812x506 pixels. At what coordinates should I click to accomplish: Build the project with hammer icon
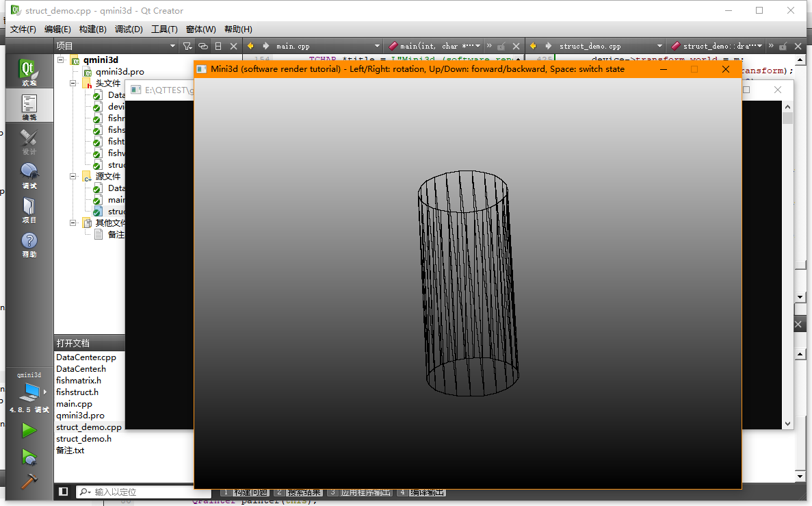(29, 481)
